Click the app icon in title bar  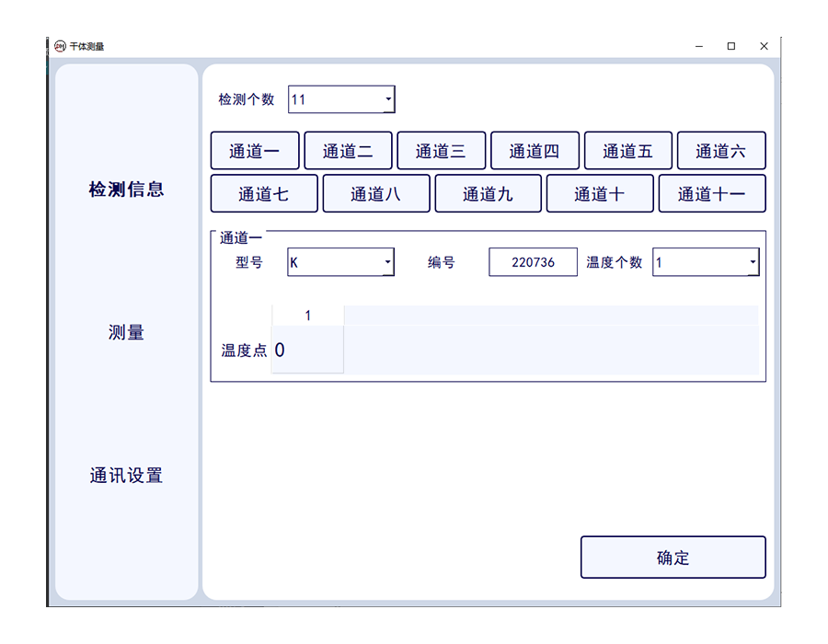[x=60, y=46]
